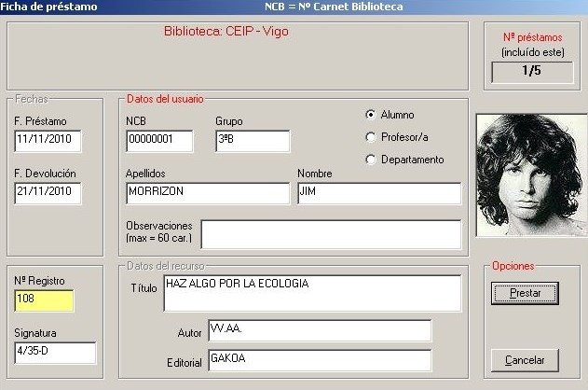Click the 'Nº préstamos' label
Screen dimensions: 588x390
tap(532, 37)
